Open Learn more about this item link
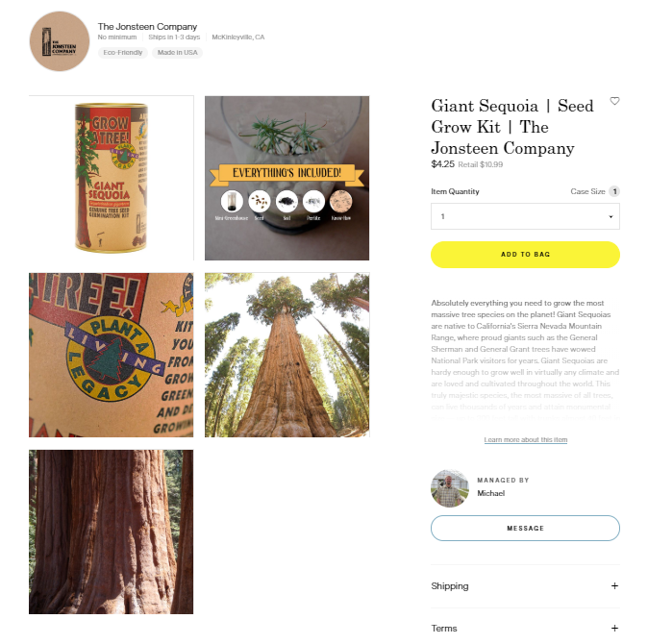The height and width of the screenshot is (644, 648). tap(526, 439)
